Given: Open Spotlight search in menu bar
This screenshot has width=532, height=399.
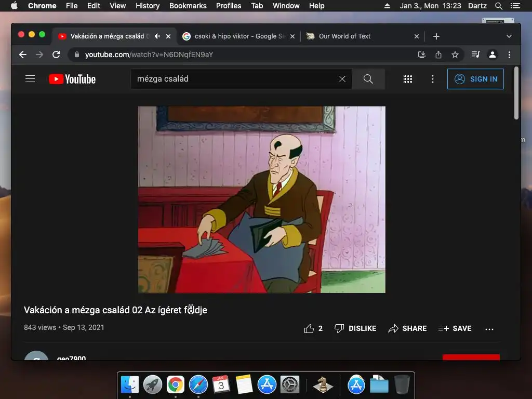Looking at the screenshot, I should [498, 6].
